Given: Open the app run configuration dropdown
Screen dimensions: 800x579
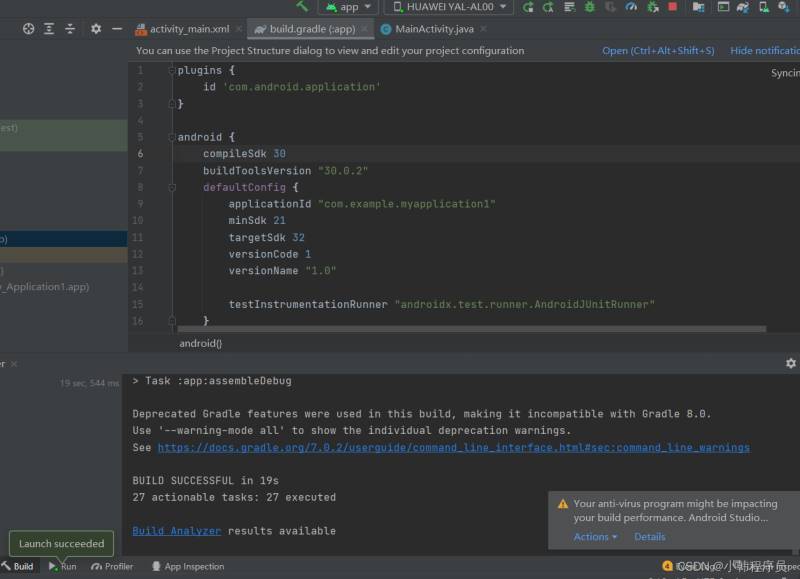Looking at the screenshot, I should click(348, 7).
